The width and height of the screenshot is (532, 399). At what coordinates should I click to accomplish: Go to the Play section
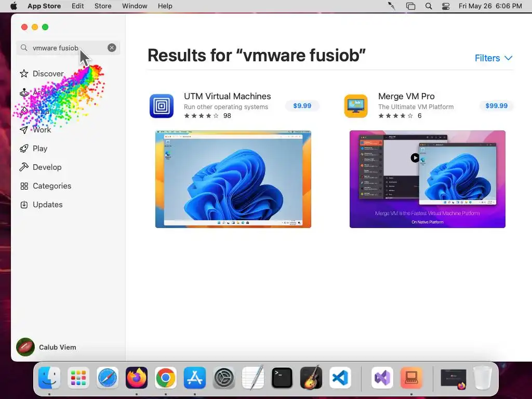pos(40,148)
